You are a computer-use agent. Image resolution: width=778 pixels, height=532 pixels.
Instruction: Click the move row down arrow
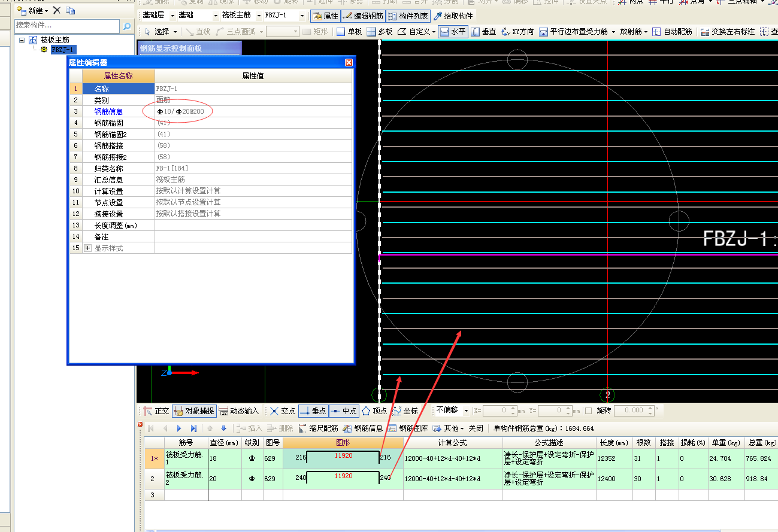pos(223,428)
